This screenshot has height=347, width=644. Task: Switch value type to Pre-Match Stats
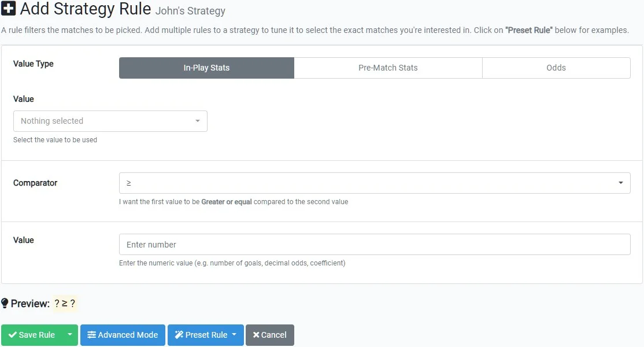click(x=388, y=68)
